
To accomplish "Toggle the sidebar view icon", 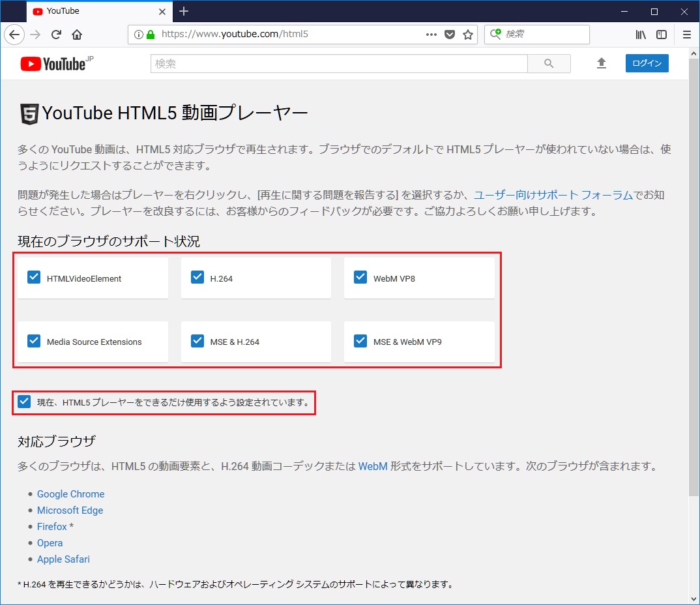I will (661, 35).
